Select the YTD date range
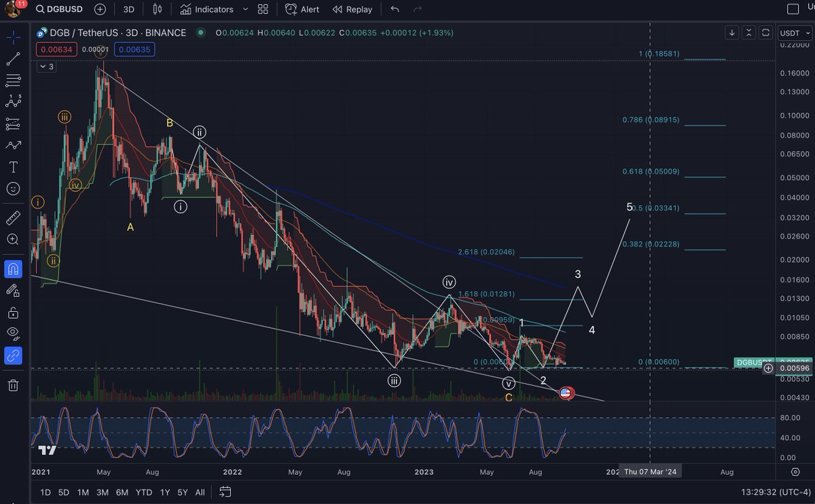The image size is (815, 504). tap(143, 492)
